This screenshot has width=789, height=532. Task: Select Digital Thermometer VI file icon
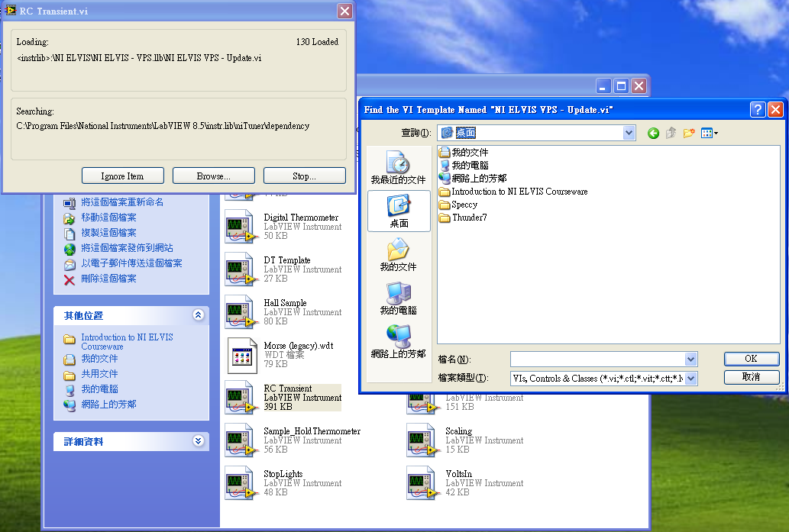[240, 226]
